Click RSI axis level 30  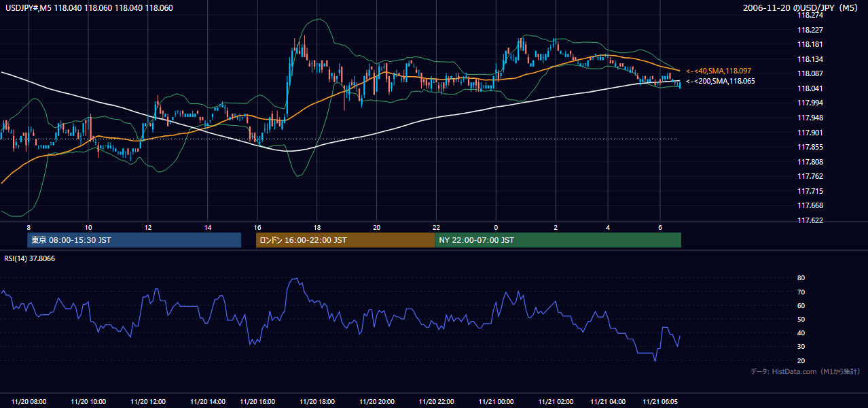801,347
